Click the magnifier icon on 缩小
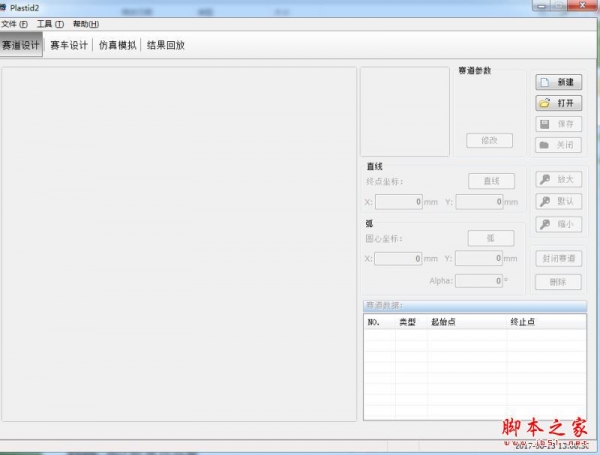The image size is (600, 455). coord(545,225)
